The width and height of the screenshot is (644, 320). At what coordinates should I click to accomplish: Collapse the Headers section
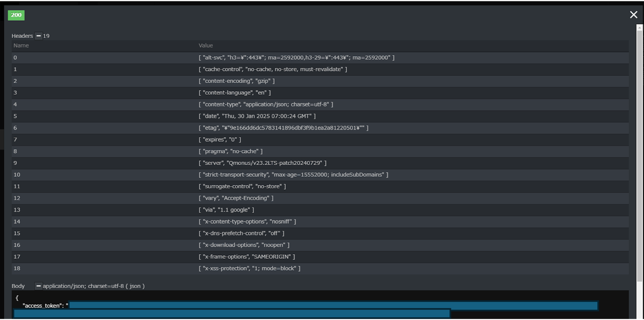pos(38,36)
